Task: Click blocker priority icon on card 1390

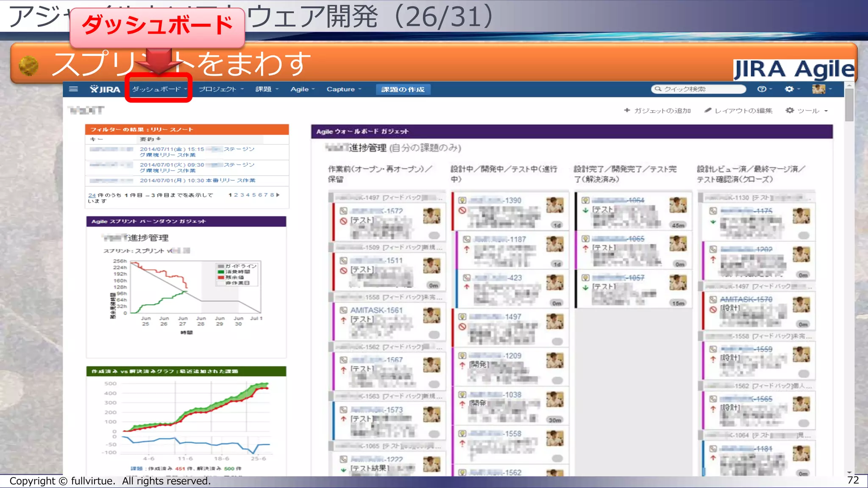Action: [462, 210]
